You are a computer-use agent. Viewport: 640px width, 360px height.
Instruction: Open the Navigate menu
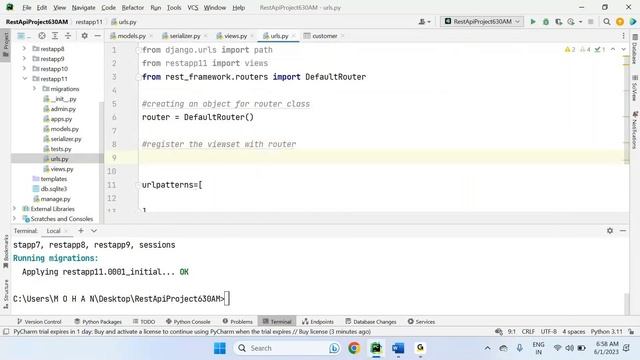(83, 8)
